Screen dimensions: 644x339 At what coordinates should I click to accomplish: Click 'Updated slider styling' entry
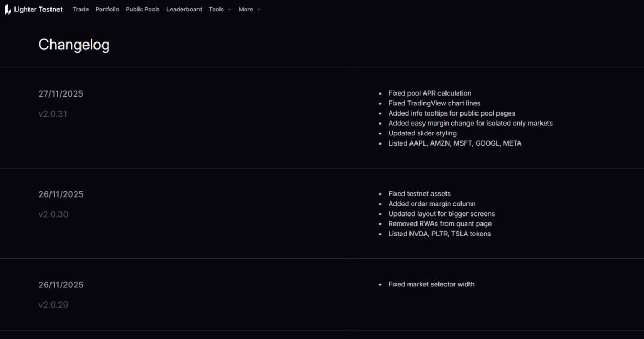(422, 133)
